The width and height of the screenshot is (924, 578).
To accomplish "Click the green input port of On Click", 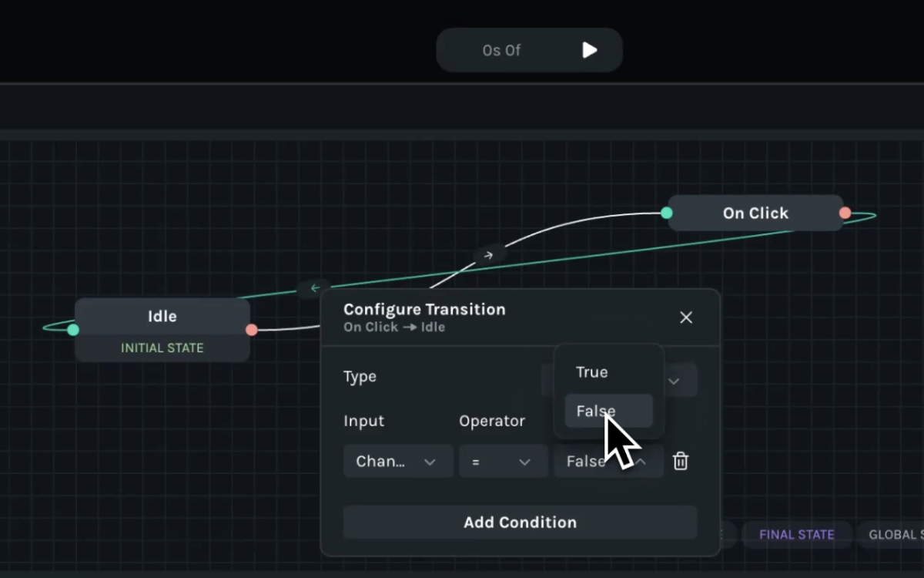I will 667,213.
